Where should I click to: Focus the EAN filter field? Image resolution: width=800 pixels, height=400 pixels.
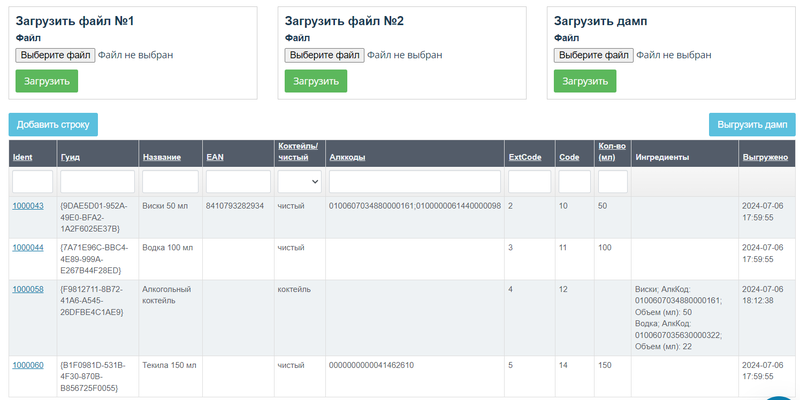tap(238, 182)
